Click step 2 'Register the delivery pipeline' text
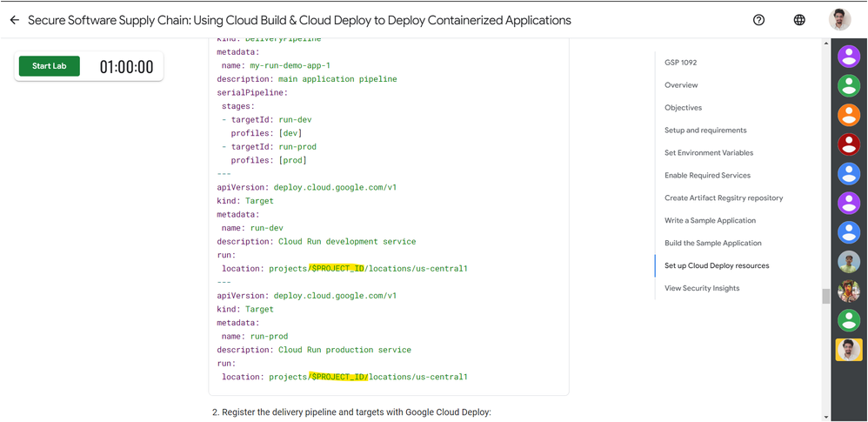868x422 pixels. (x=351, y=412)
